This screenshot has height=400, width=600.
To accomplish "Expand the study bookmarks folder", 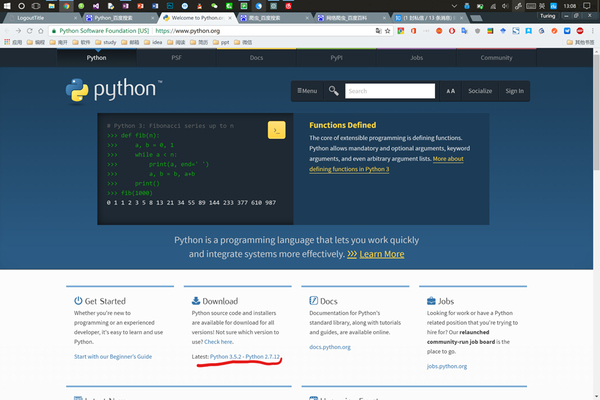I will pos(106,42).
